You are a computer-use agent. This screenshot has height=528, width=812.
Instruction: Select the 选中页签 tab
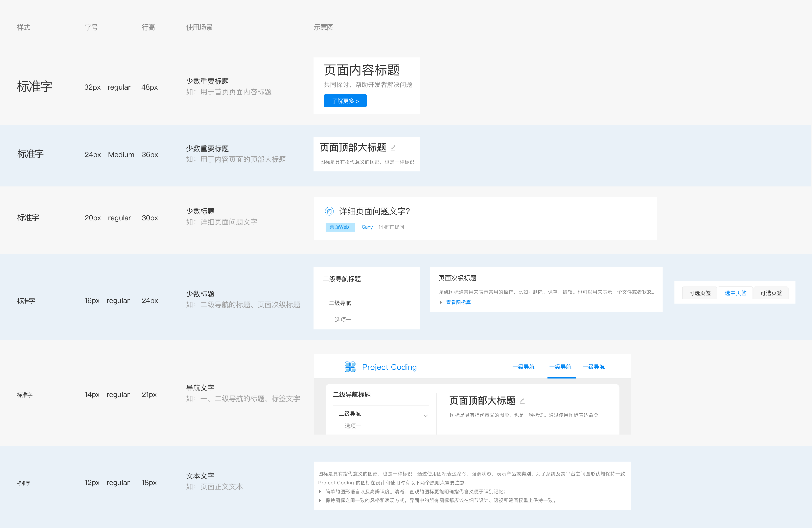[x=735, y=293]
